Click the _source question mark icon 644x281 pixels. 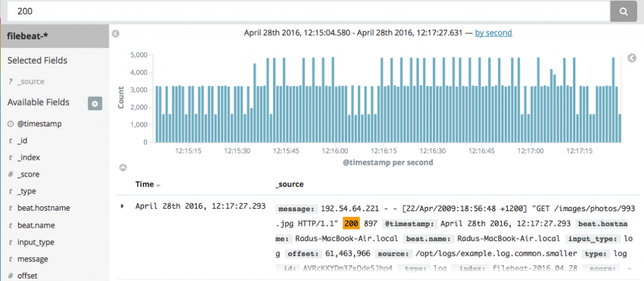pos(11,82)
